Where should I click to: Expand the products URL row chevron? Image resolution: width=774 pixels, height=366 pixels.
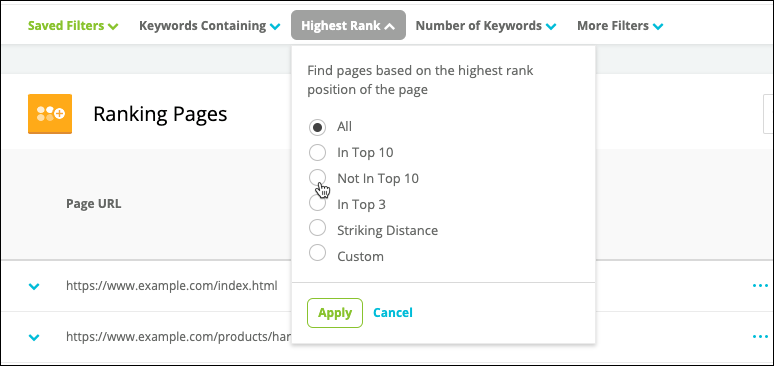34,337
